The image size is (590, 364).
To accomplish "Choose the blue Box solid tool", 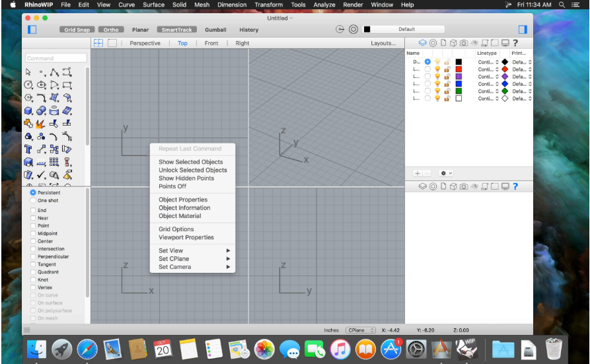I will (28, 111).
